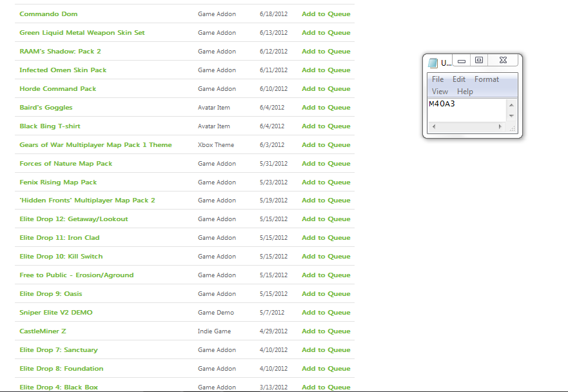
Task: Maximize the Notepad window
Action: pos(479,60)
